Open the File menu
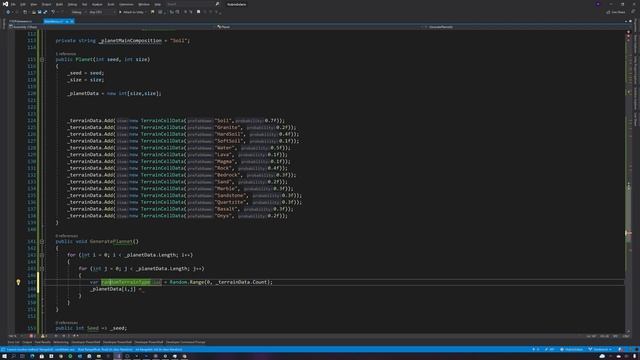This screenshot has width=640, height=360. (13, 4)
